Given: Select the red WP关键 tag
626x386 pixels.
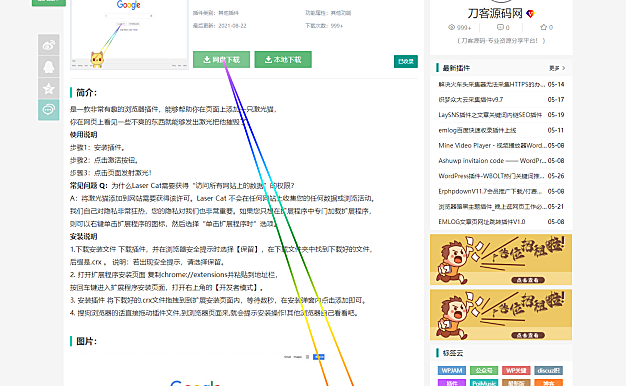Looking at the screenshot, I should tap(516, 370).
